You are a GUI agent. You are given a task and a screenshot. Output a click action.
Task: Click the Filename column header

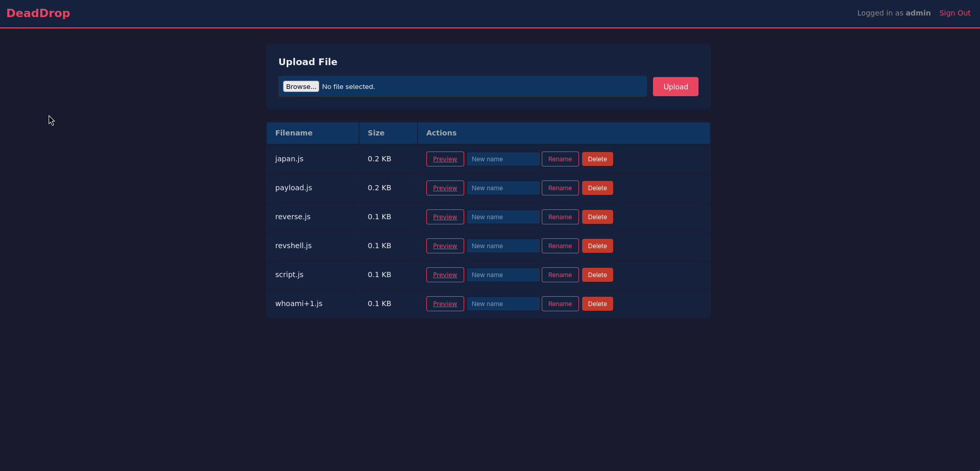(x=313, y=133)
